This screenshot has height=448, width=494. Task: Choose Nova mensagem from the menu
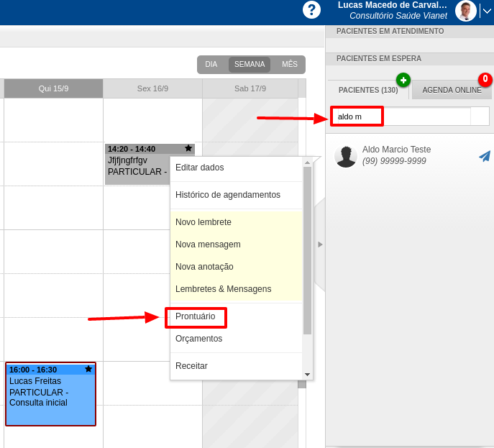[x=237, y=244]
